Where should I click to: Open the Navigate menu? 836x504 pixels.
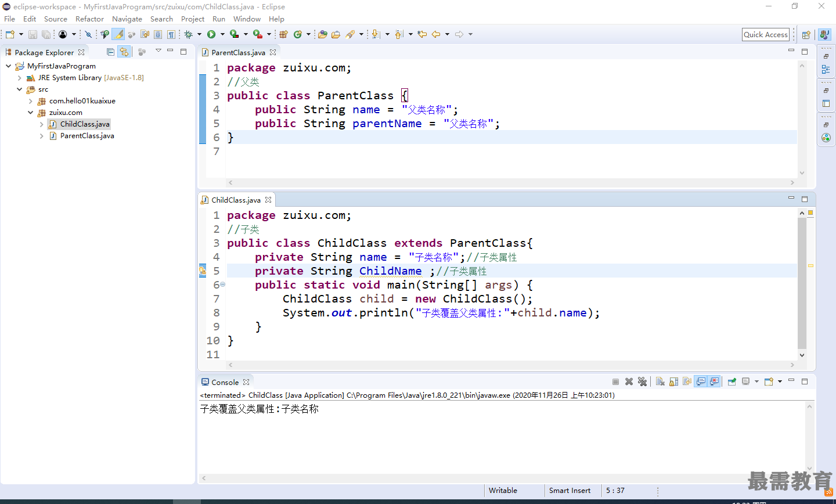(x=127, y=19)
